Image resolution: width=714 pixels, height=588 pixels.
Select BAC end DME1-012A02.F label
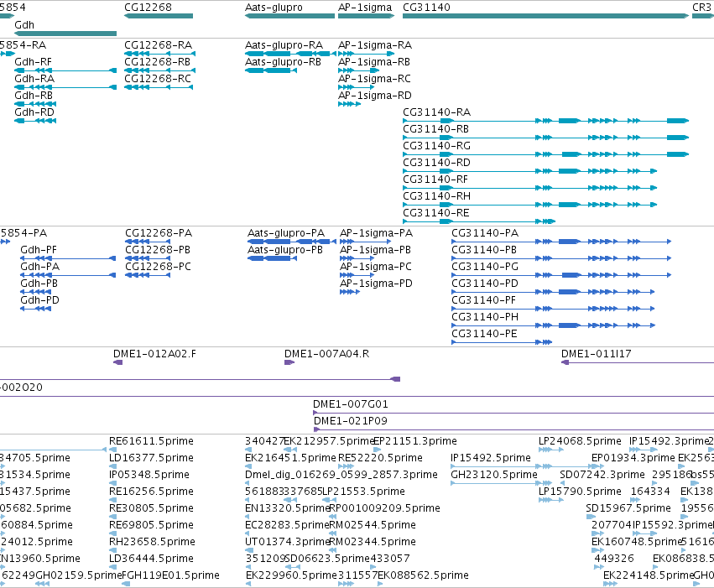click(x=155, y=354)
